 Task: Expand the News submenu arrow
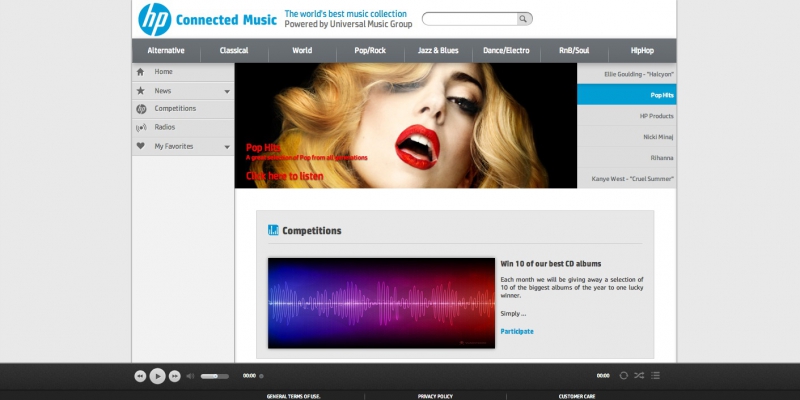coord(227,92)
